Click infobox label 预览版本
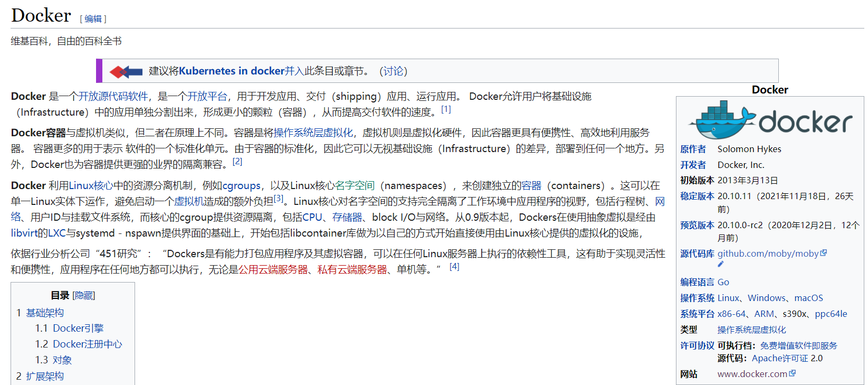868x385 pixels. (697, 225)
